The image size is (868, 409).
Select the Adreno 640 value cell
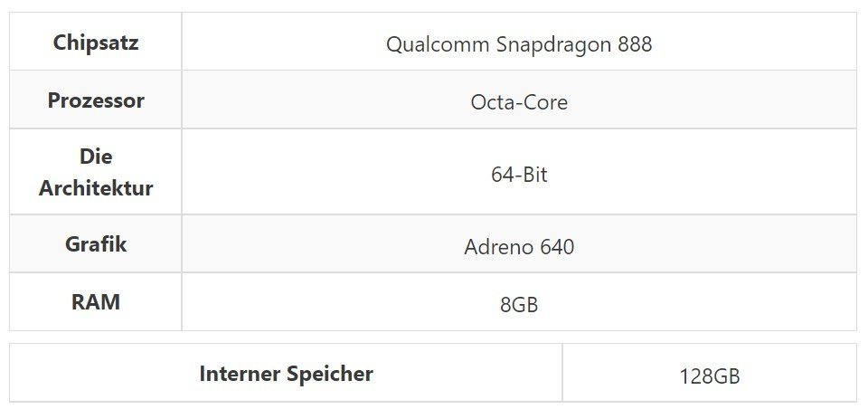click(519, 246)
